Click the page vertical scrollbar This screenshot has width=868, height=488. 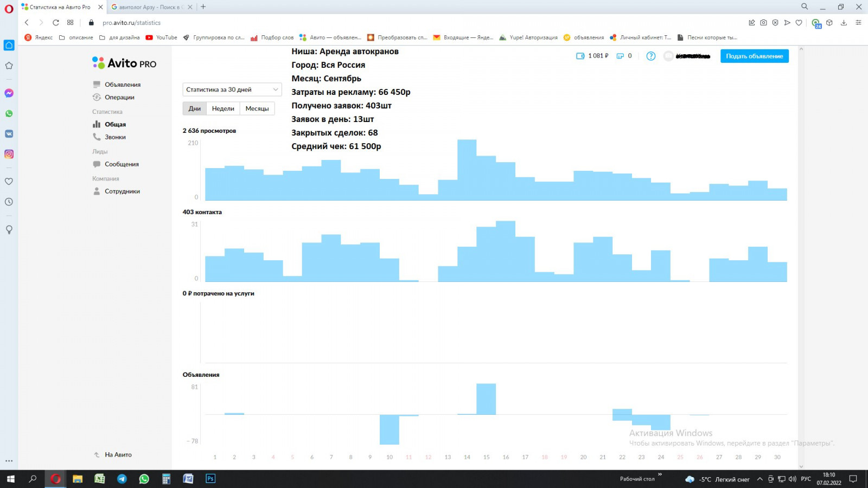(801, 258)
